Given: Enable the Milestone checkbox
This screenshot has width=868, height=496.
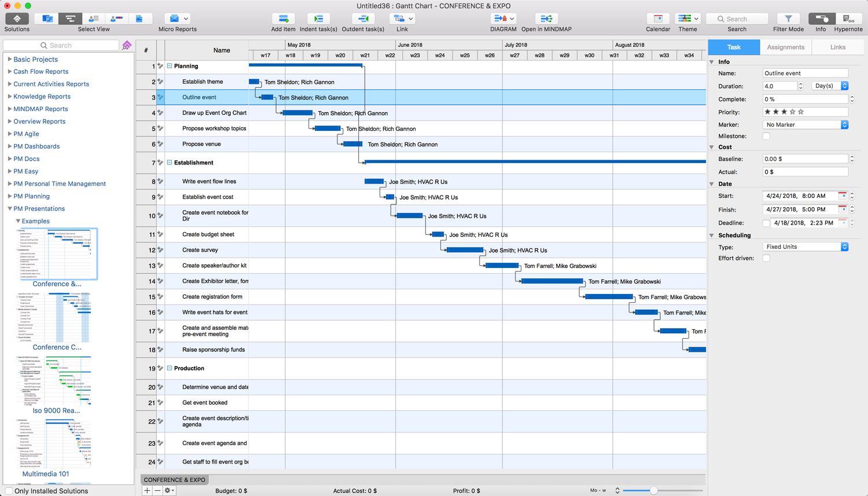Looking at the screenshot, I should coord(766,137).
